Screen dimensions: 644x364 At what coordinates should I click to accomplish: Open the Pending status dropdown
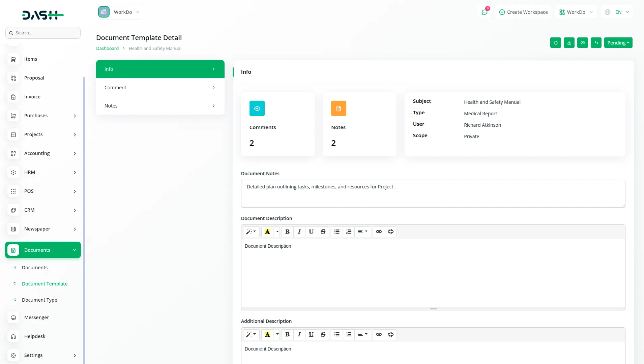click(x=618, y=42)
